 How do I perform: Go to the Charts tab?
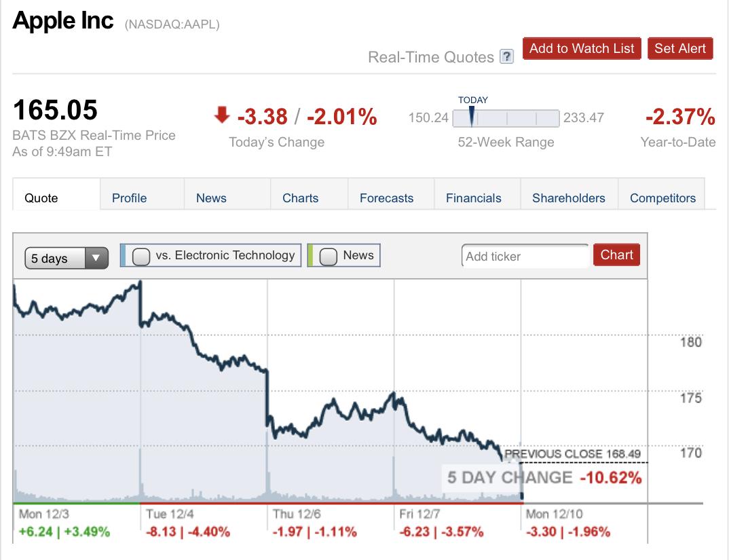pos(300,198)
